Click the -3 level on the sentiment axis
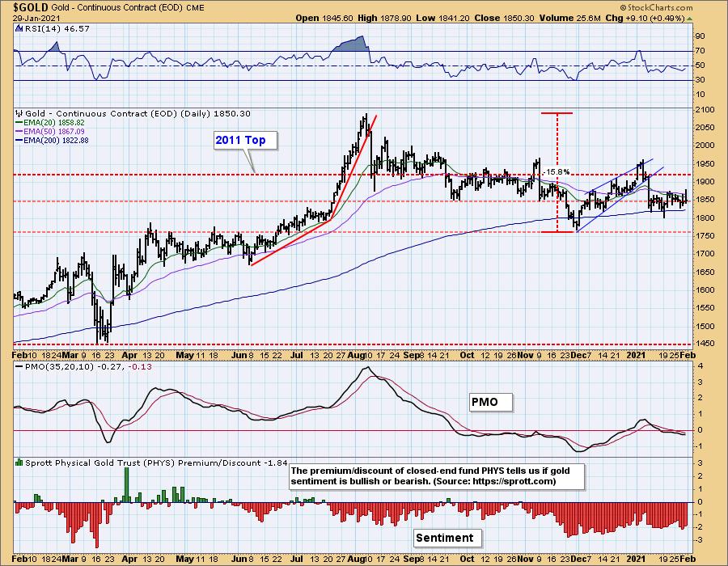Screen dimensions: 728x566 (699, 540)
